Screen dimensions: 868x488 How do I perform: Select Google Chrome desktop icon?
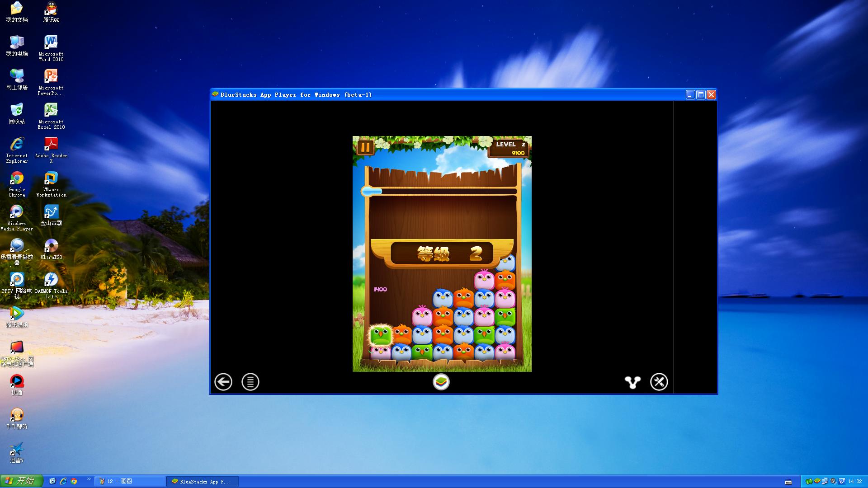(x=17, y=184)
